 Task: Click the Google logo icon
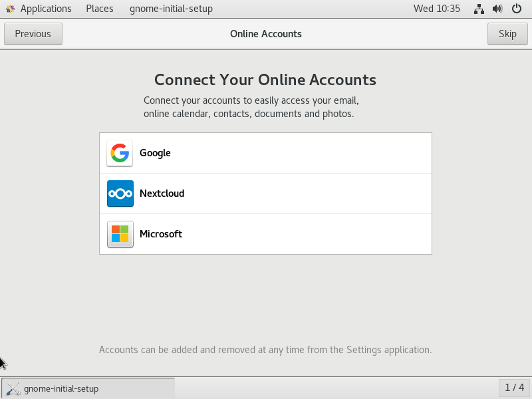(x=120, y=153)
